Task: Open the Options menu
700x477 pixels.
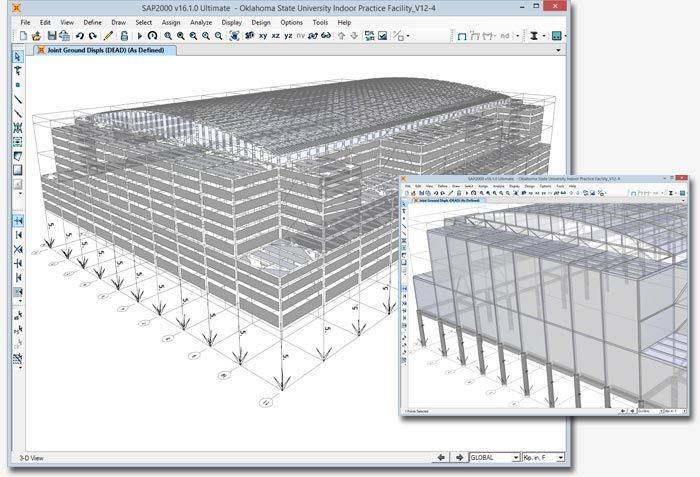Action: 292,22
